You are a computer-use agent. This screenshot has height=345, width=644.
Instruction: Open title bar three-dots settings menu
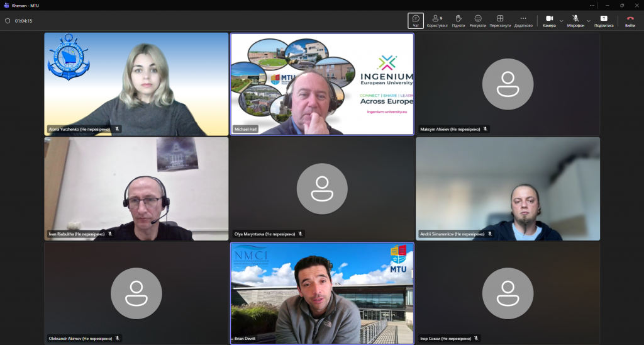592,5
